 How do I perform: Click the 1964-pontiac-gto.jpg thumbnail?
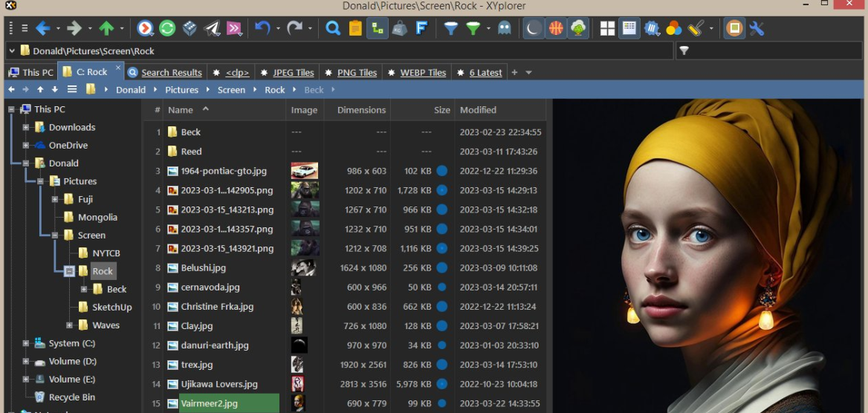[x=305, y=171]
